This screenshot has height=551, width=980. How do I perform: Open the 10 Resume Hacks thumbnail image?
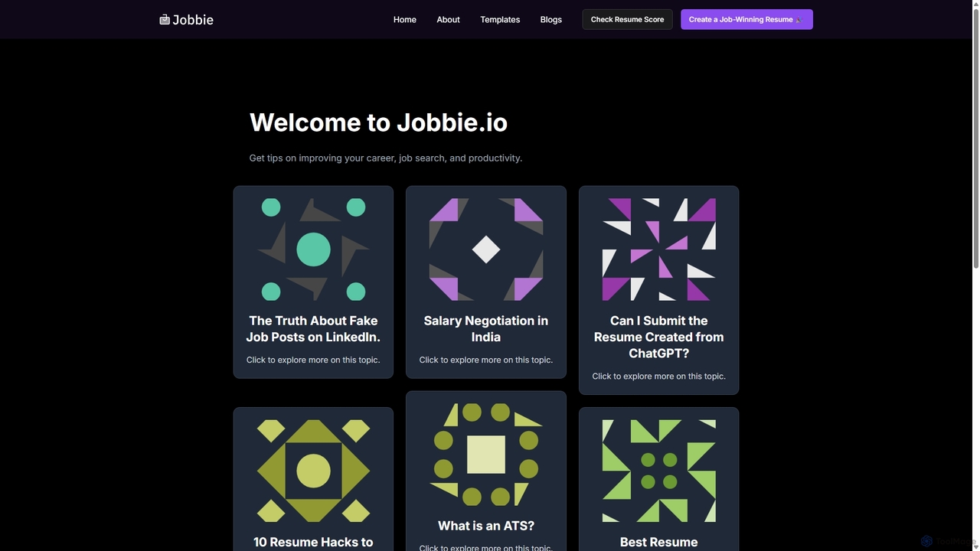313,471
